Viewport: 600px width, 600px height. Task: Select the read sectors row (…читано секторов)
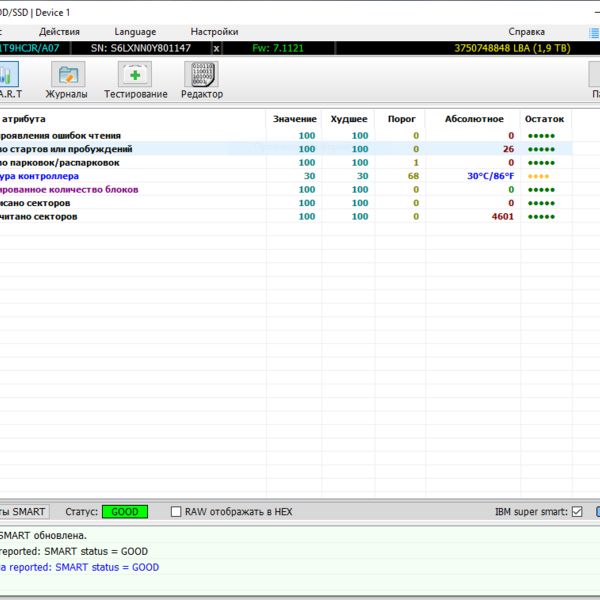click(286, 216)
